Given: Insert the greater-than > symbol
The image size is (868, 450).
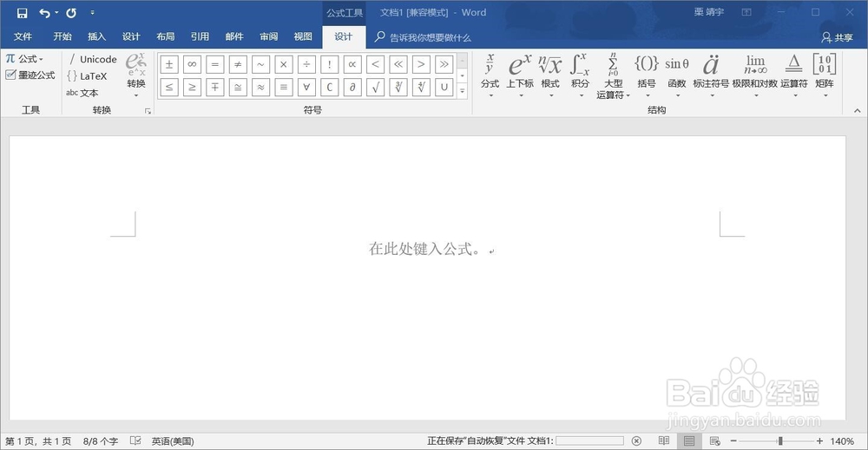Looking at the screenshot, I should pos(421,65).
